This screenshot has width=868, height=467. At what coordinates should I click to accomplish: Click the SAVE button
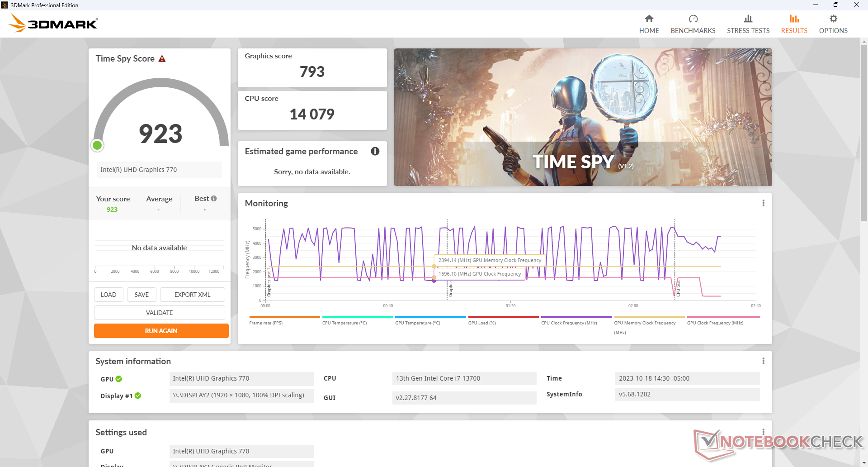(142, 295)
